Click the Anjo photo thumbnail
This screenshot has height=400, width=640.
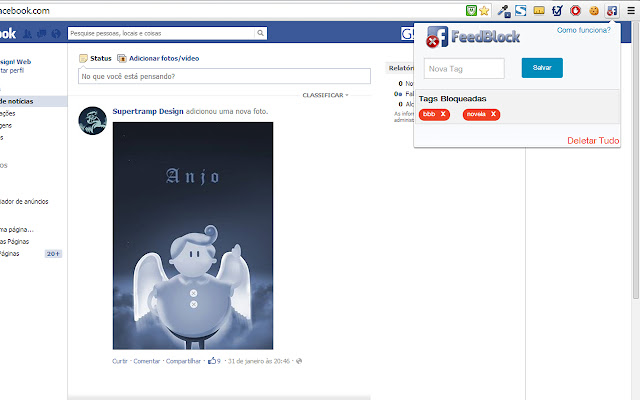pos(193,236)
